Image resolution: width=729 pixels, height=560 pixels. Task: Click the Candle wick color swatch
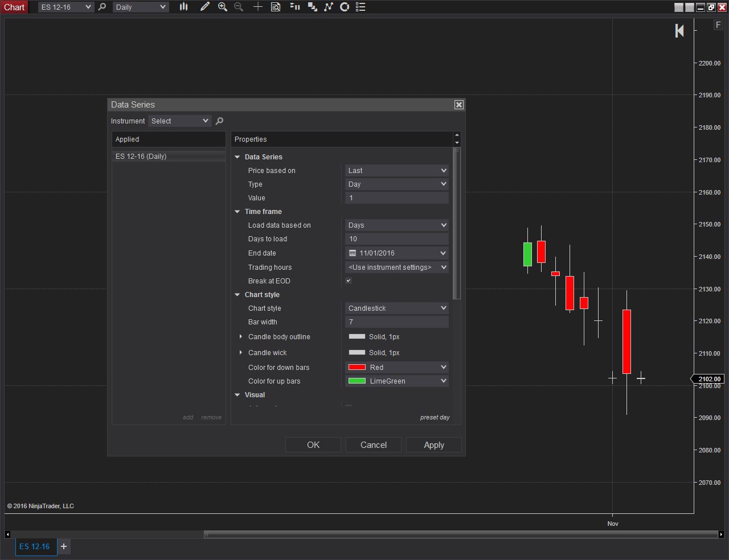pyautogui.click(x=357, y=353)
